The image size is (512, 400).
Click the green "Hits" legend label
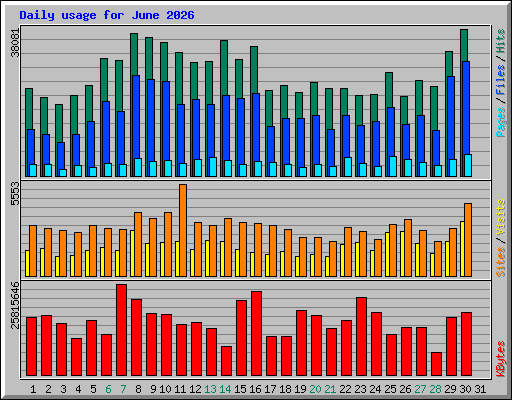pos(500,41)
